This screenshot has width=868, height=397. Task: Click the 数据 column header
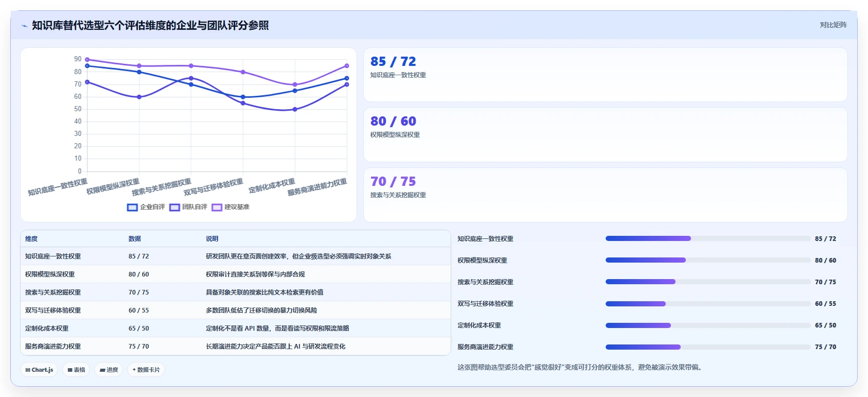[x=135, y=238]
